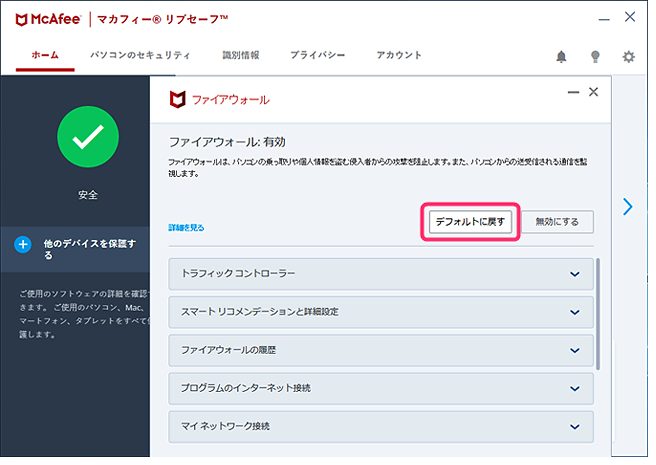This screenshot has width=656, height=465.
Task: Open the パソコンのセキュリティ tab
Action: point(140,55)
